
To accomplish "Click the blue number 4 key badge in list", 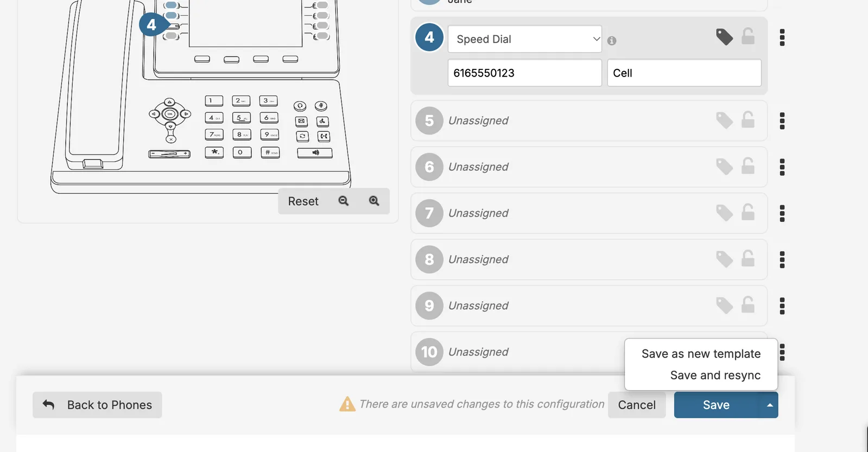I will pyautogui.click(x=429, y=37).
